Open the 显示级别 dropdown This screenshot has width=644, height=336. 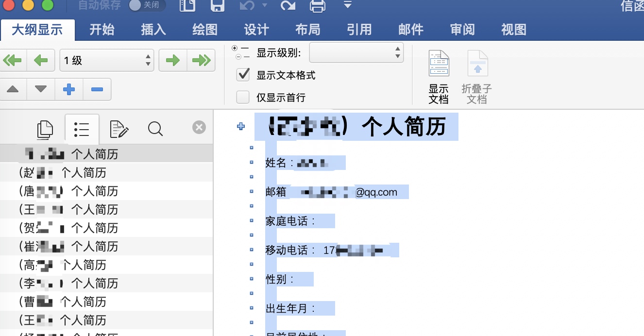(356, 52)
